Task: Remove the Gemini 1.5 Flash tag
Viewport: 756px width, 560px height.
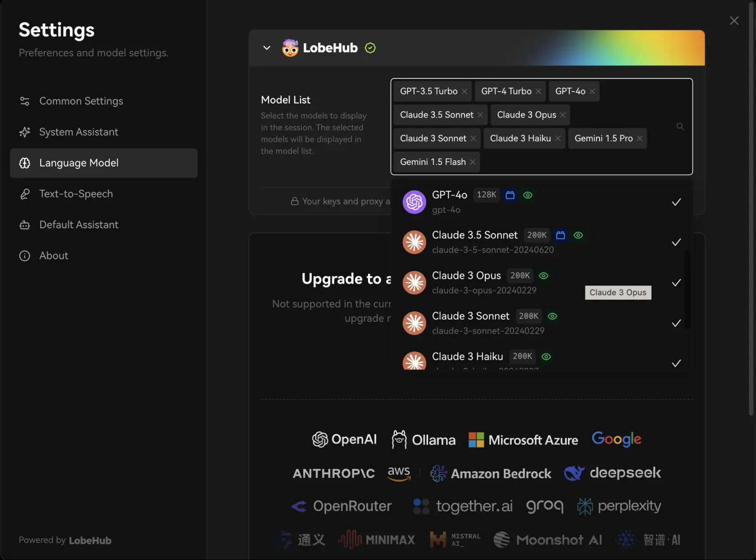Action: coord(472,162)
